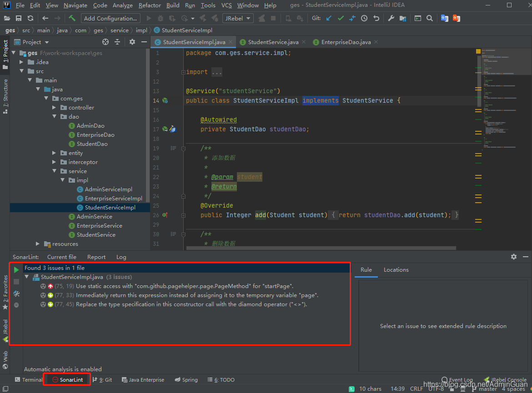Open the JRebel run configuration dropdown
Screen dimensions: 532x393
point(238,18)
